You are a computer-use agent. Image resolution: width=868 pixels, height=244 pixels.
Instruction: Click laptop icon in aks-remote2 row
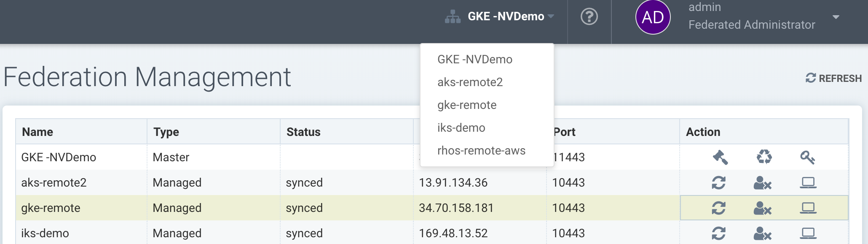pos(808,183)
